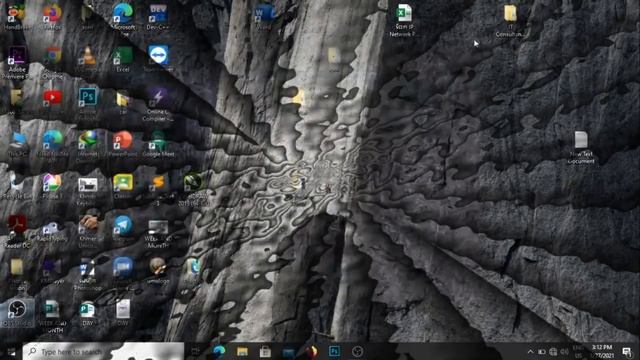Open the notification center
Viewport: 640px width, 360px height.
click(x=627, y=351)
